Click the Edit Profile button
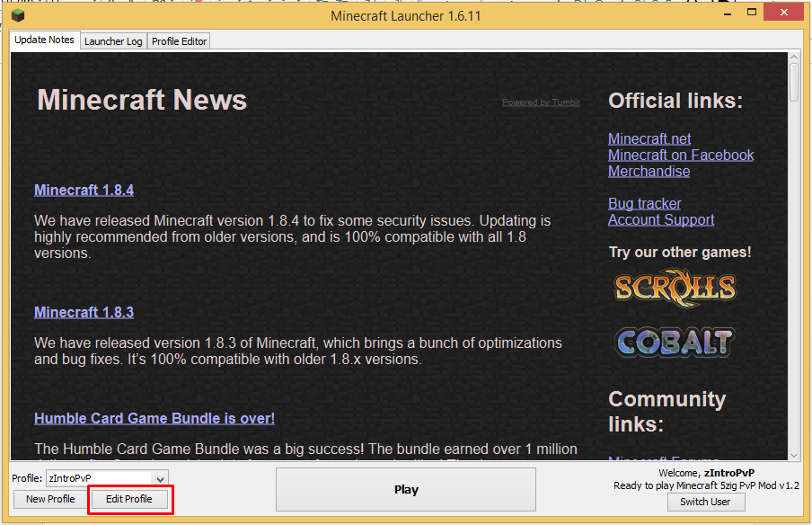 click(x=129, y=499)
